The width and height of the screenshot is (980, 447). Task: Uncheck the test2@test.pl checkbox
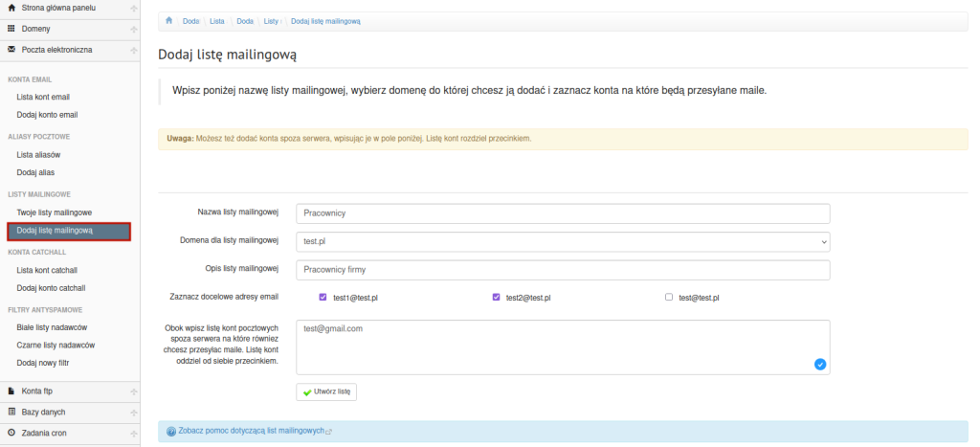click(x=496, y=297)
